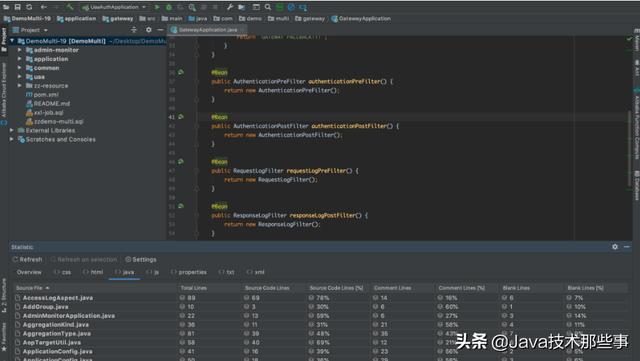Open Search Everywhere magnifier icon

(x=268, y=7)
